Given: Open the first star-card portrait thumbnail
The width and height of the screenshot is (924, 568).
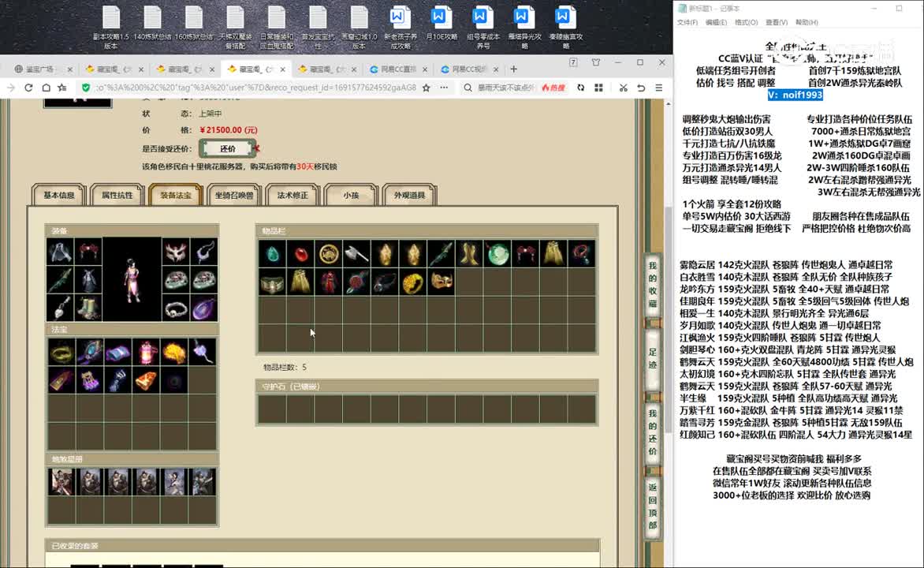Looking at the screenshot, I should tap(61, 482).
